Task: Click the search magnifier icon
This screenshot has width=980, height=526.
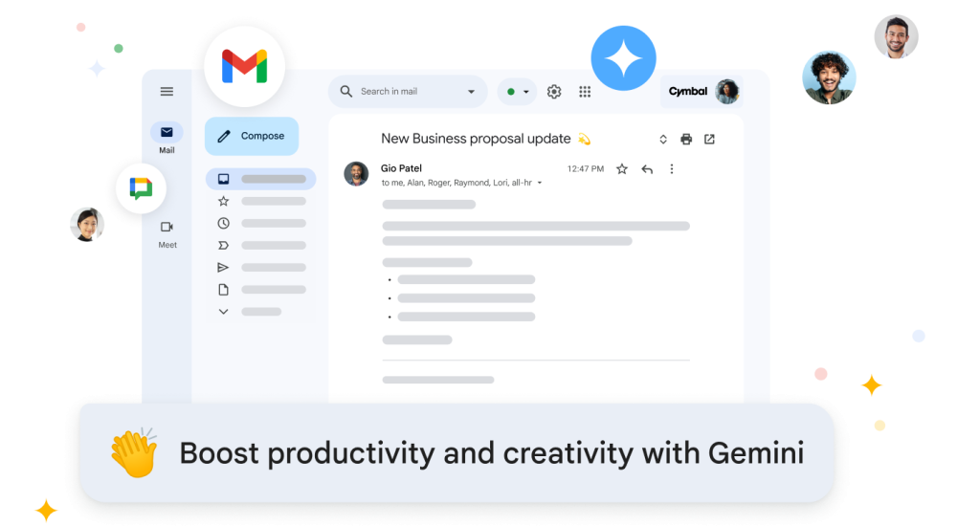Action: [x=345, y=91]
